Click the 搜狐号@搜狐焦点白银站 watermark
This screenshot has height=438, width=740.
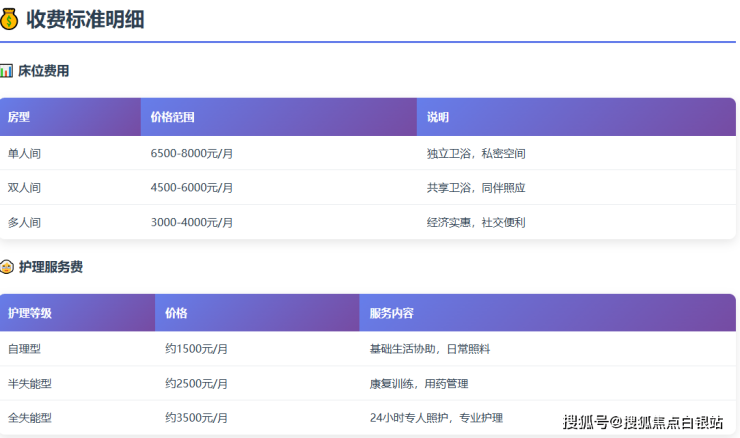click(642, 422)
